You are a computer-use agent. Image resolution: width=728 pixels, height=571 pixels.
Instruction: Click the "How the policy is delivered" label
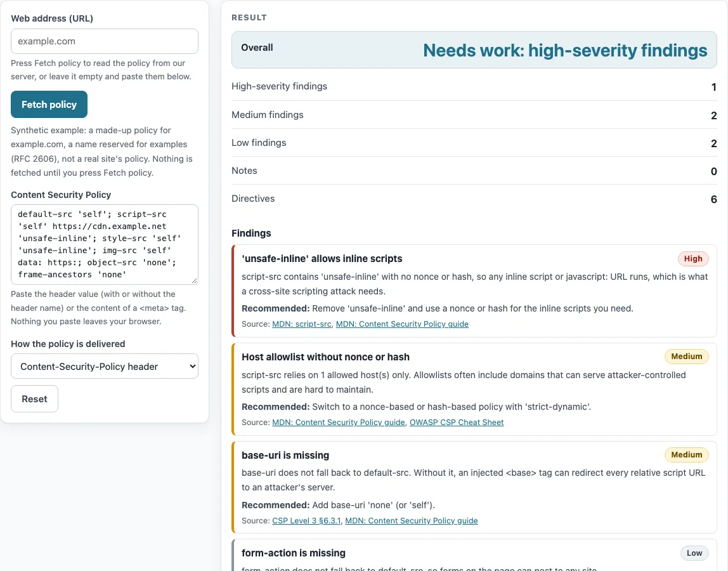[x=68, y=344]
